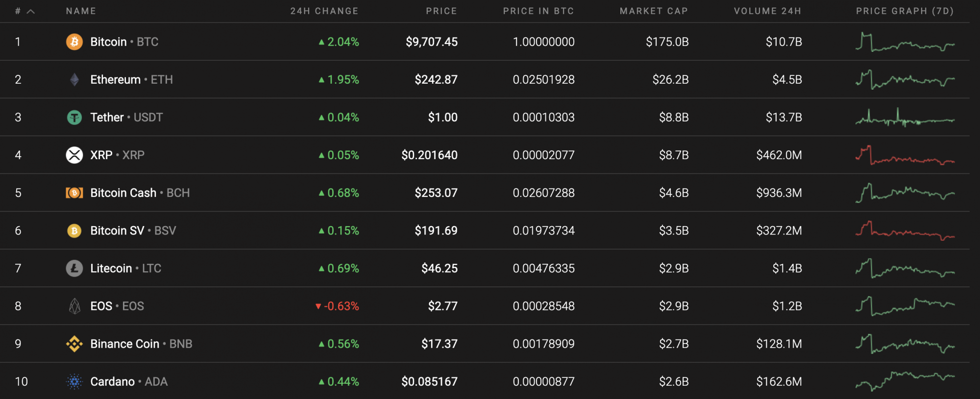Screen dimensions: 980x399
Task: Select Cardano price $0.085167
Action: 429,381
